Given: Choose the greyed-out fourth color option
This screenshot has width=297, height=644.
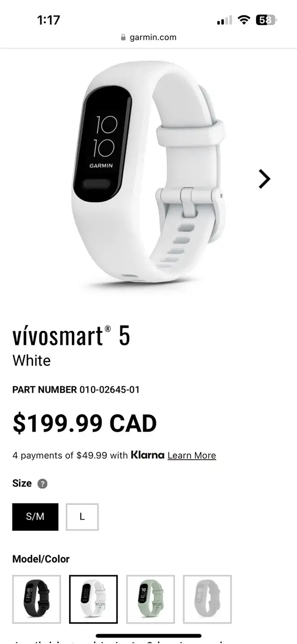Looking at the screenshot, I should click(x=207, y=599).
